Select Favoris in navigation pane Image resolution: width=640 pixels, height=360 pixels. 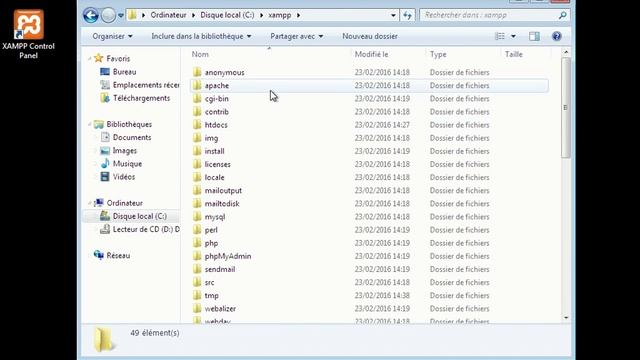pyautogui.click(x=118, y=59)
